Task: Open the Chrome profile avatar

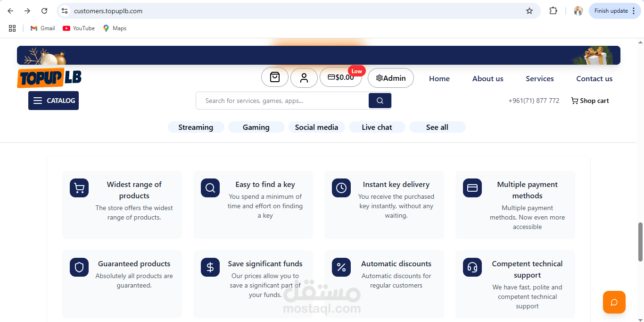Action: point(578,11)
